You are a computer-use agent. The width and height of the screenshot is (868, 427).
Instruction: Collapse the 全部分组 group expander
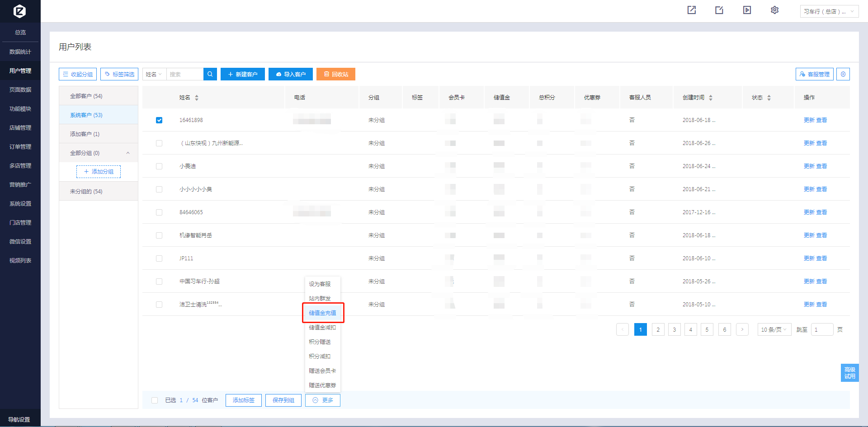tap(128, 153)
